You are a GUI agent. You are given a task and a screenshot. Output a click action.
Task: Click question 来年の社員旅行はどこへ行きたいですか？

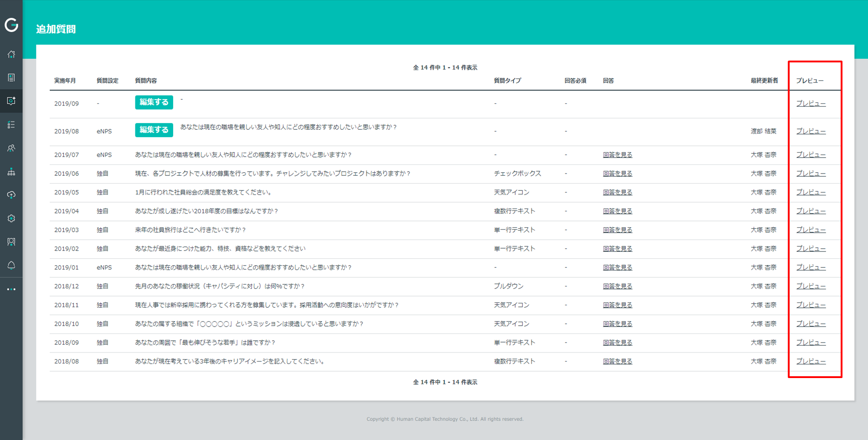pos(190,230)
